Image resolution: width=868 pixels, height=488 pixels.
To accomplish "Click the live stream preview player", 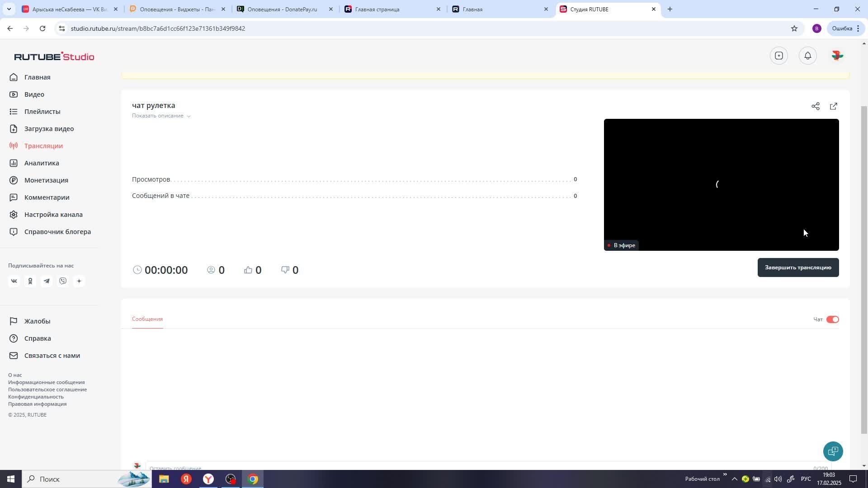I will point(721,184).
